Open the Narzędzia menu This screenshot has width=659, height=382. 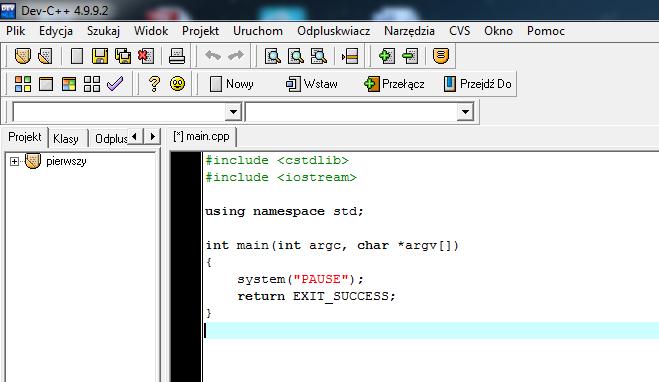coord(409,31)
